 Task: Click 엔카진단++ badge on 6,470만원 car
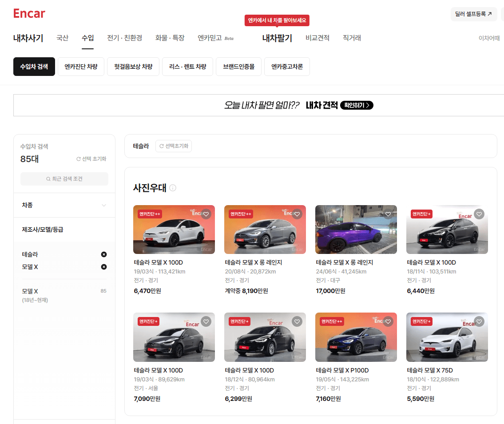coord(150,214)
